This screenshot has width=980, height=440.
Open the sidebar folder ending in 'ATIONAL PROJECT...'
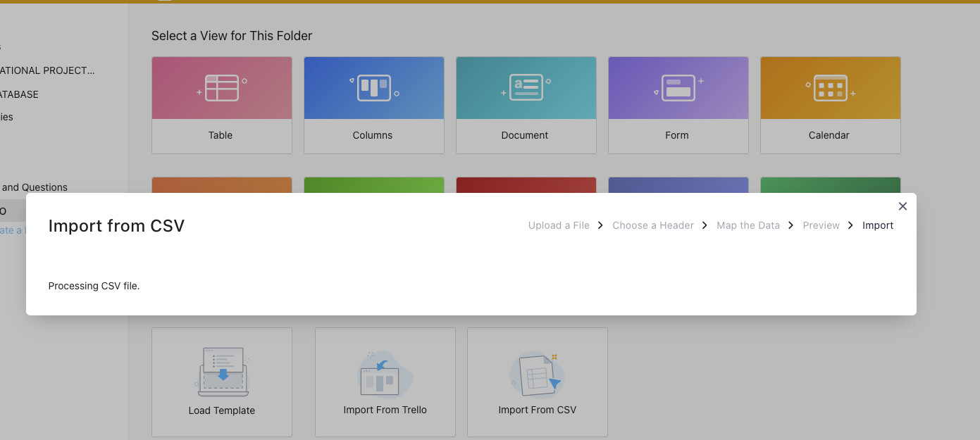coord(47,70)
